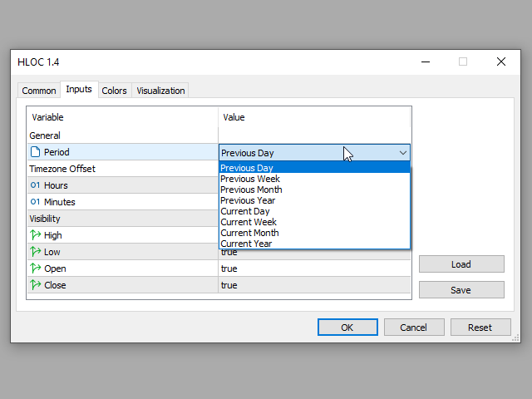Viewport: 532px width, 399px height.
Task: Select the Minutes variable row
Action: 122,202
